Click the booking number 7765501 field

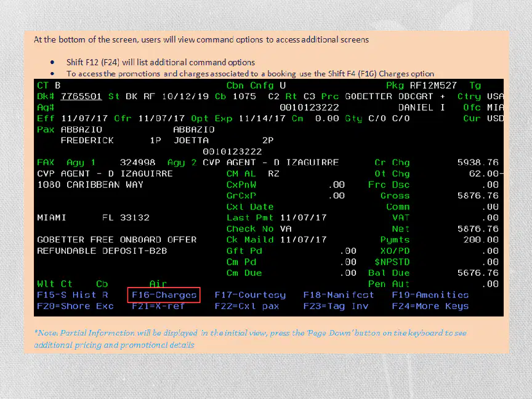point(81,96)
